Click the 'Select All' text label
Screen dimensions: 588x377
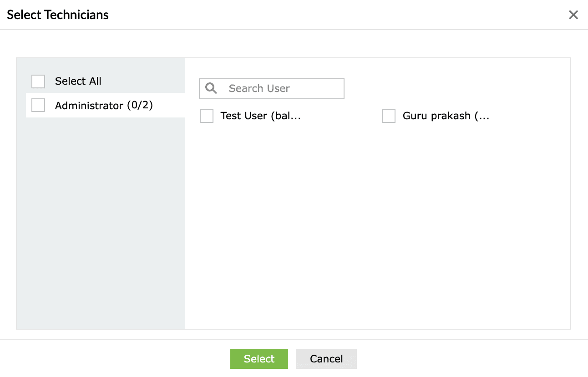[78, 82]
